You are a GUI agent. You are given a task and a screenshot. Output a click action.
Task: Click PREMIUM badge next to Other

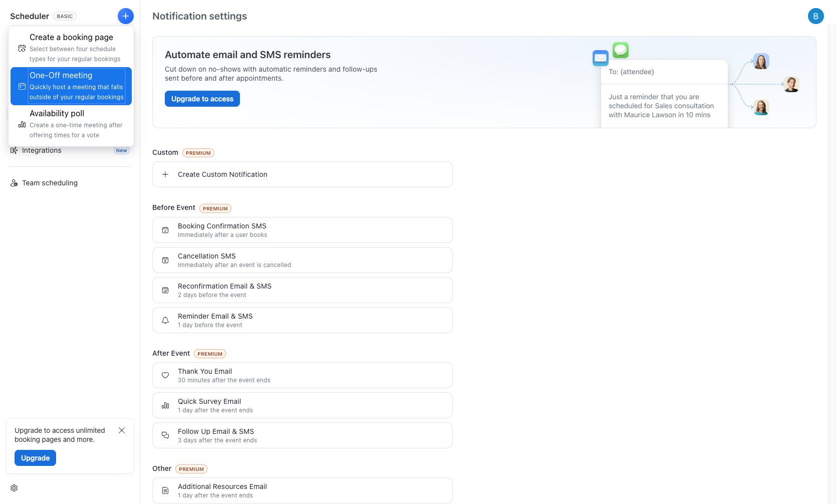click(x=191, y=469)
